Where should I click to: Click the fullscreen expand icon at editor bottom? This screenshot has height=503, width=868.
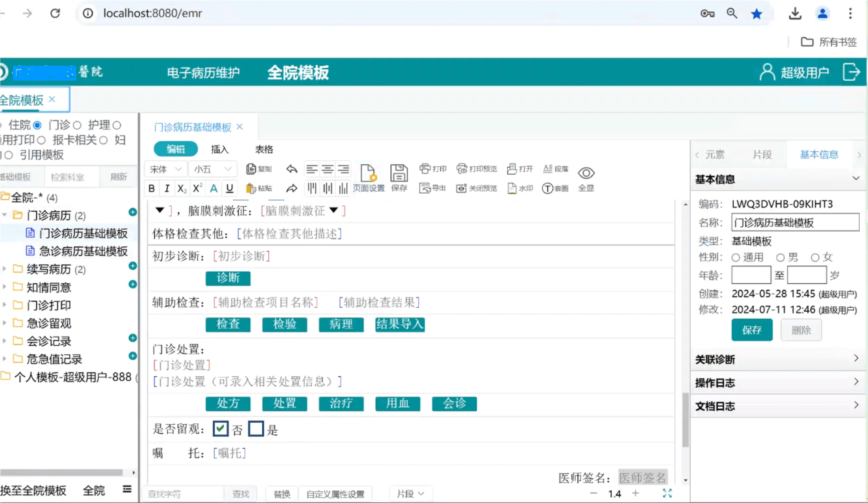[x=667, y=493]
